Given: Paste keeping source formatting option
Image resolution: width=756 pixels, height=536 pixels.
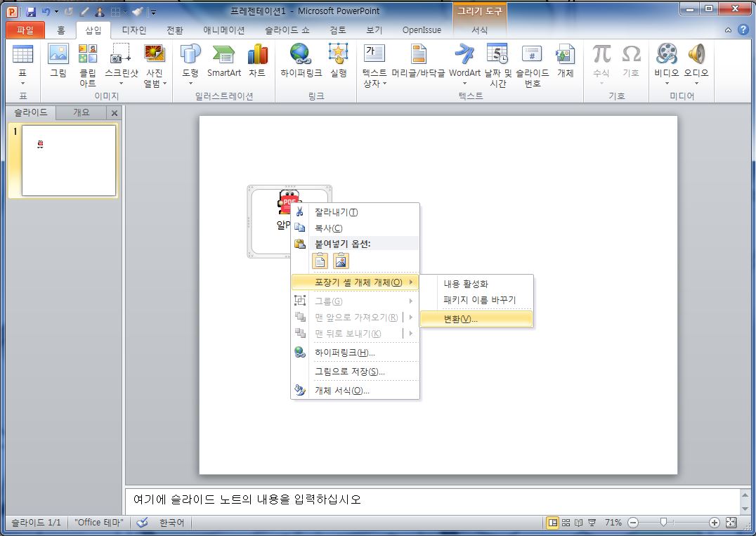Looking at the screenshot, I should pos(320,261).
